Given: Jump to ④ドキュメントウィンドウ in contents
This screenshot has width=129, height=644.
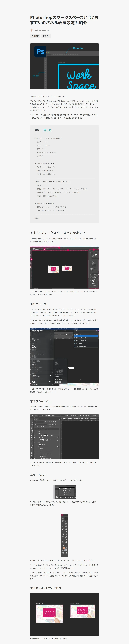Looking at the screenshot, I should pyautogui.click(x=46, y=152).
